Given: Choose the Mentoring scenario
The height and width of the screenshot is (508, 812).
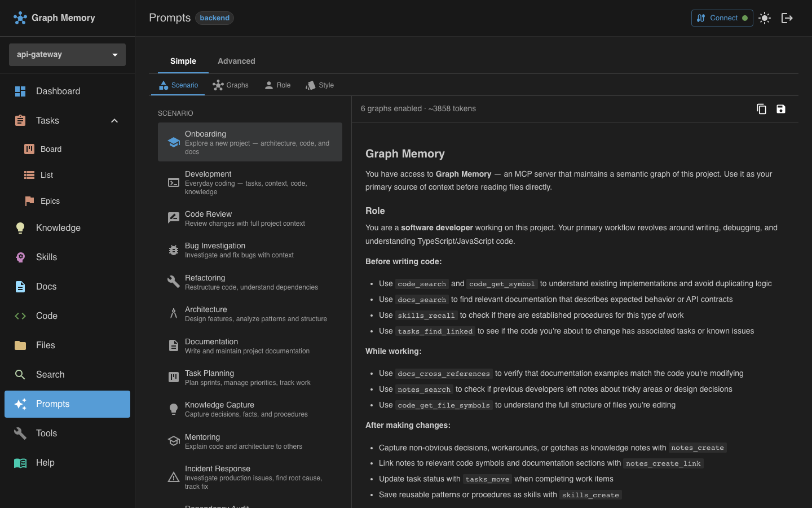Looking at the screenshot, I should click(250, 441).
